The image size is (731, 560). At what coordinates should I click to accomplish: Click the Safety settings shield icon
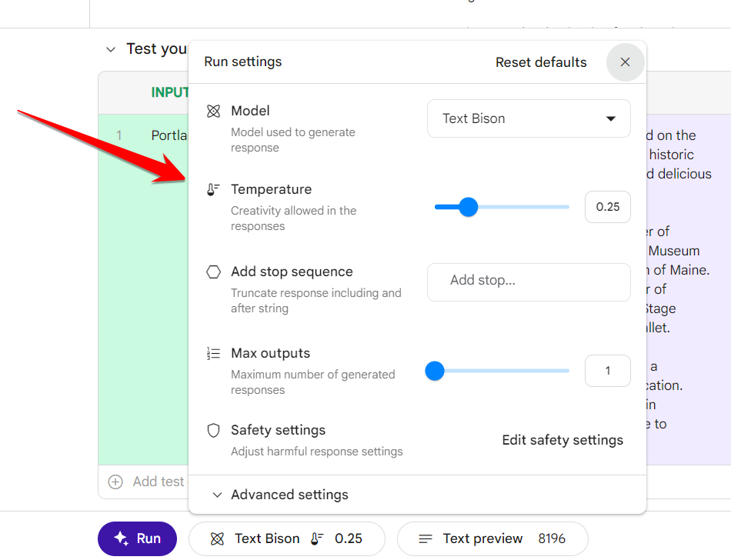(x=213, y=430)
